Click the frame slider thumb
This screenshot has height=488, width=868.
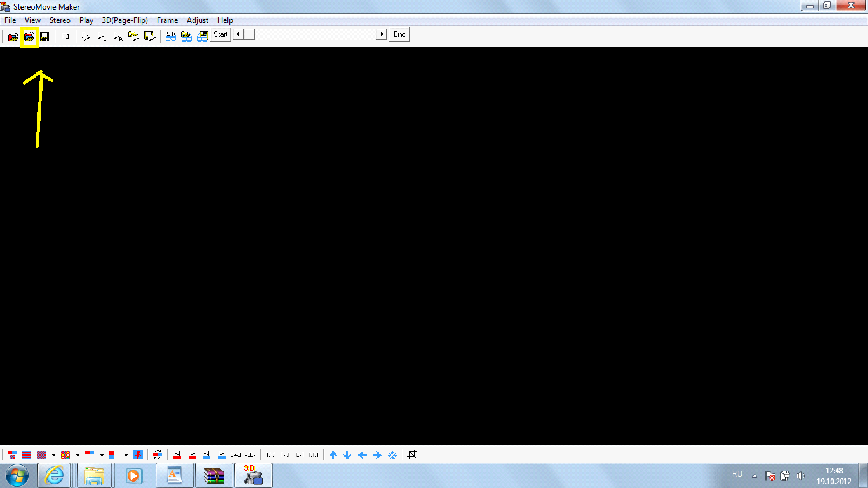pos(249,34)
